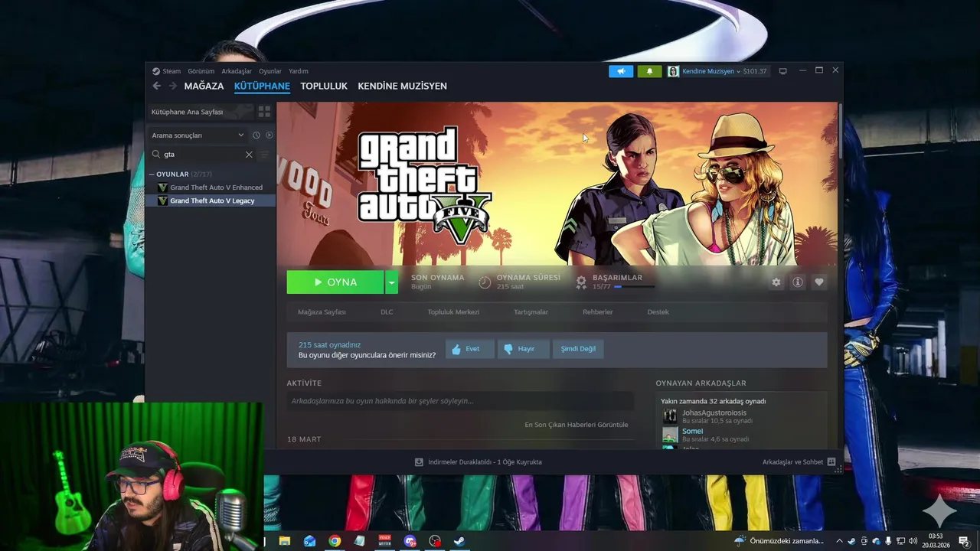Image resolution: width=980 pixels, height=551 pixels.
Task: Switch to the TOPLULUK tab
Action: (324, 86)
